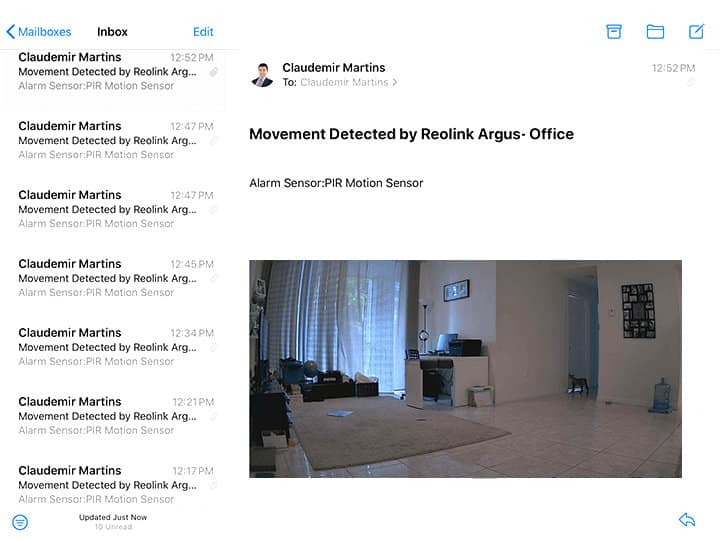
Task: Select the email received at 12:34 PM
Action: pyautogui.click(x=110, y=347)
